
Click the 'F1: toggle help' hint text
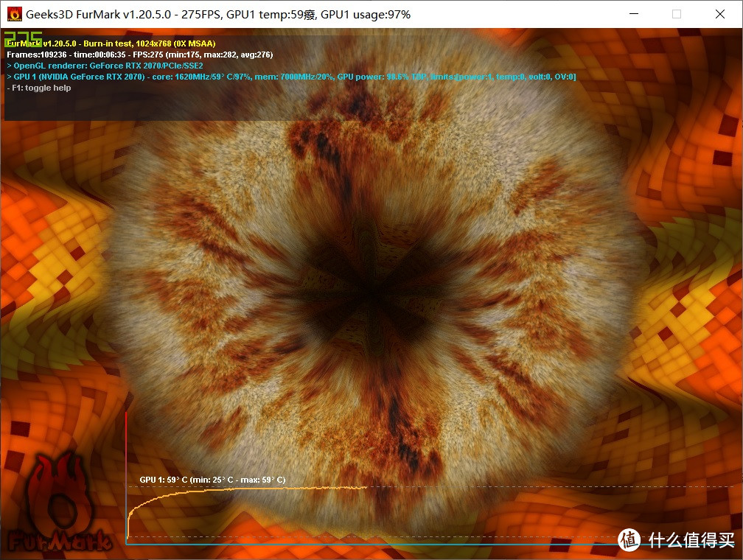click(x=39, y=88)
